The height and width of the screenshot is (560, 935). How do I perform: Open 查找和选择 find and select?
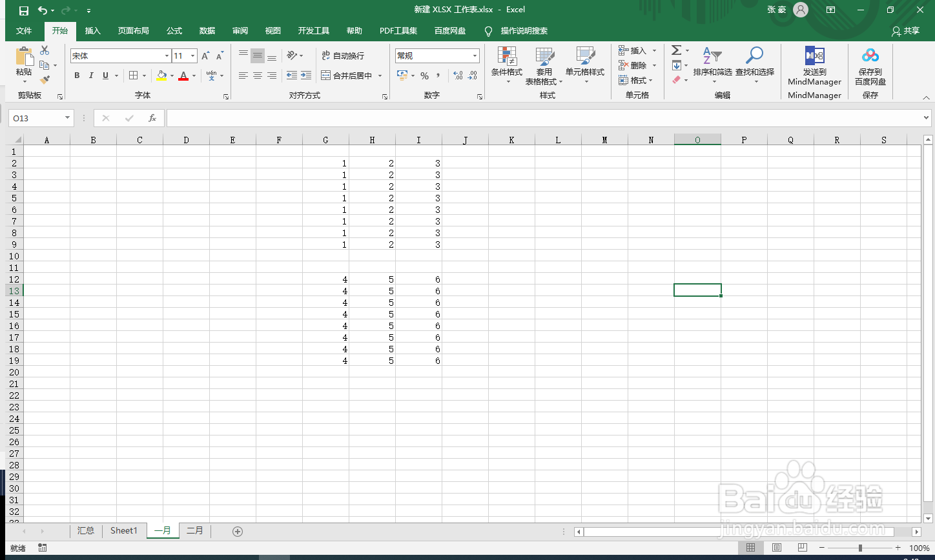[x=754, y=65]
